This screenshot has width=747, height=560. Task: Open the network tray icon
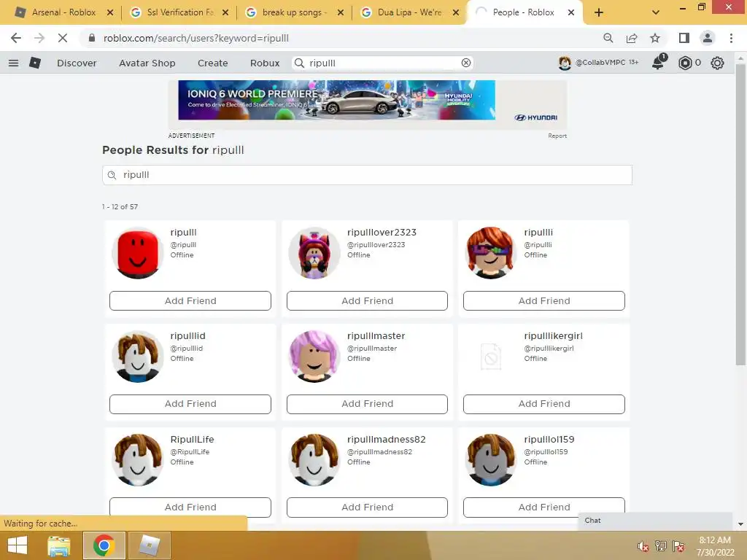click(x=660, y=546)
